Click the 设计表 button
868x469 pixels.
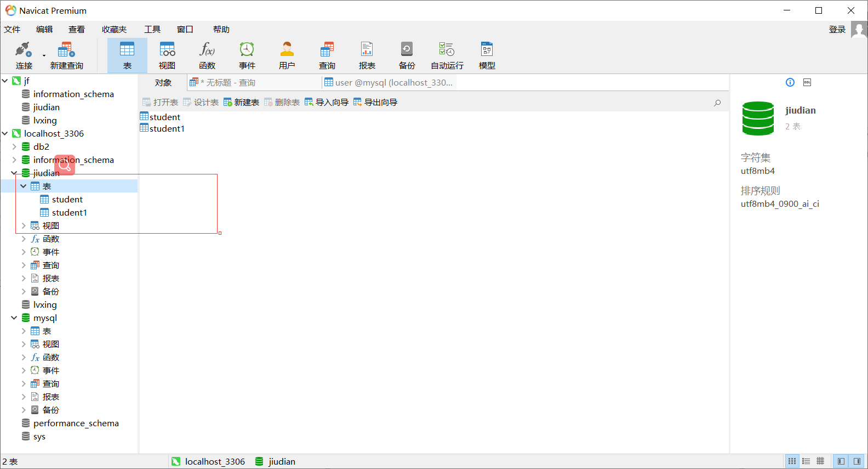tap(201, 103)
